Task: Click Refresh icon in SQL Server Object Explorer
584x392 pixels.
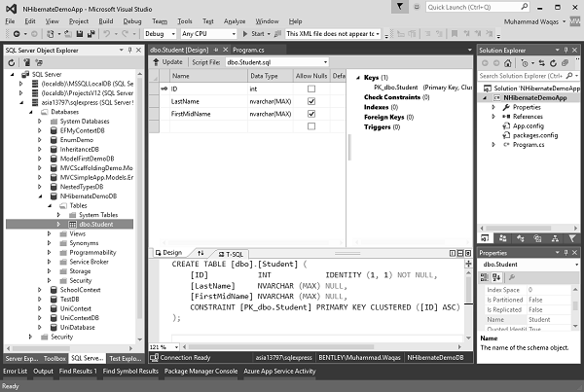Action: coord(12,62)
